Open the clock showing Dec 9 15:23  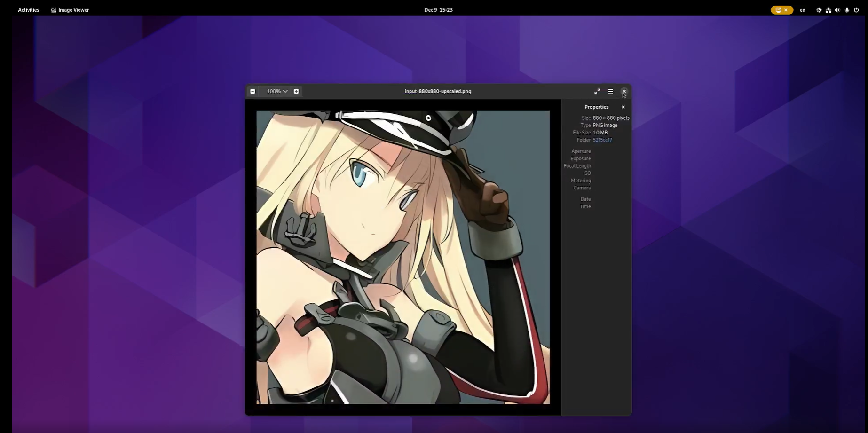coord(438,10)
